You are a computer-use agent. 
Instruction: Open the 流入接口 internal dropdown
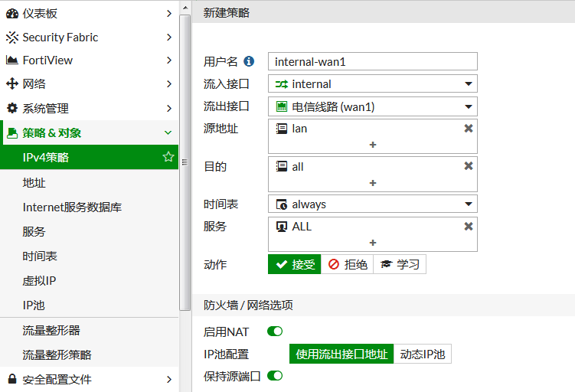coord(373,84)
